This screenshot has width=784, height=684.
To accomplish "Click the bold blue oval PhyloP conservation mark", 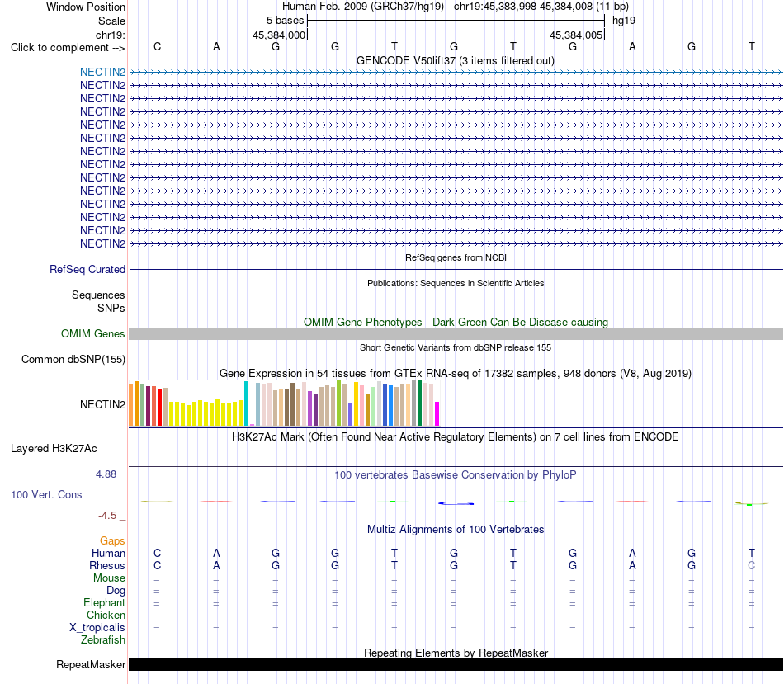I will click(x=456, y=503).
